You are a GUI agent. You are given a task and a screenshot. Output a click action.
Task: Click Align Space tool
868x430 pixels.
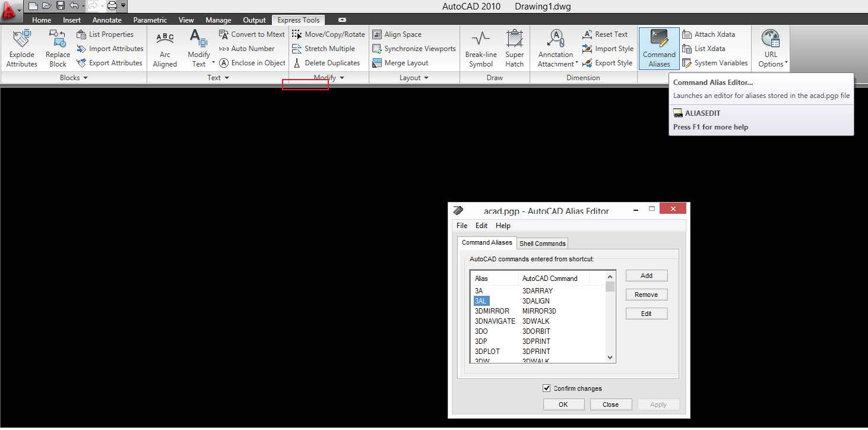(397, 34)
